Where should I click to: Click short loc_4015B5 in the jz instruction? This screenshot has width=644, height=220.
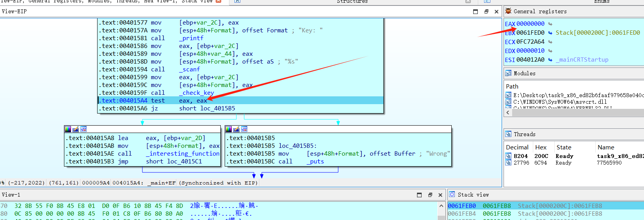[207, 108]
